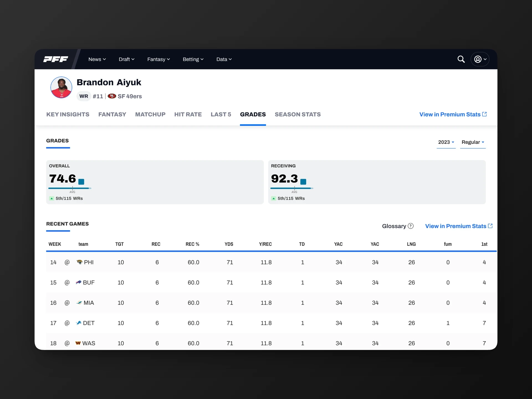Switch to the Key Insights tab

(68, 114)
